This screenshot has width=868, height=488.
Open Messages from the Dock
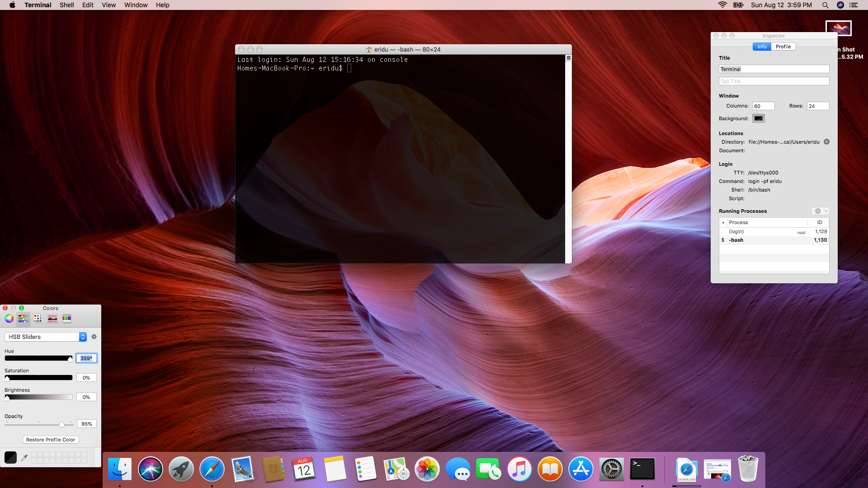click(458, 469)
